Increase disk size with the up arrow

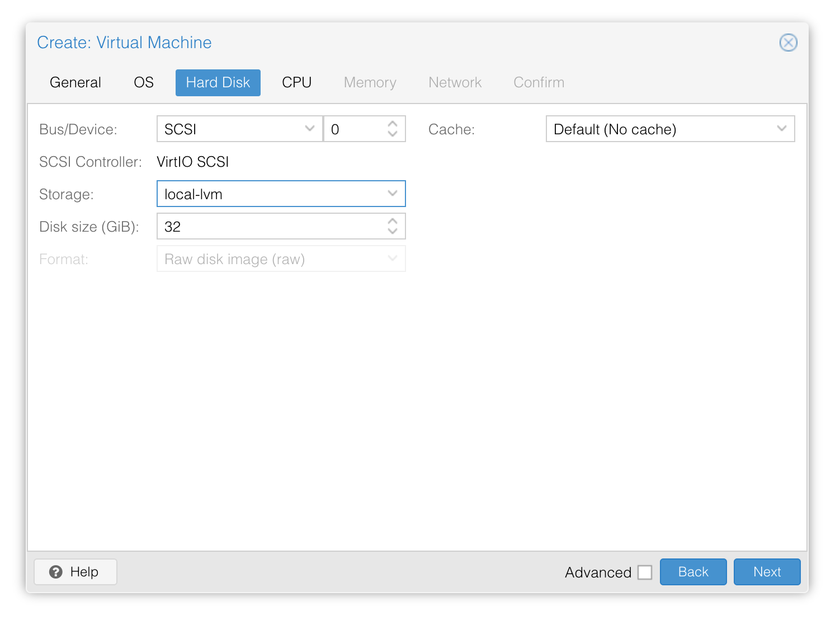click(393, 221)
